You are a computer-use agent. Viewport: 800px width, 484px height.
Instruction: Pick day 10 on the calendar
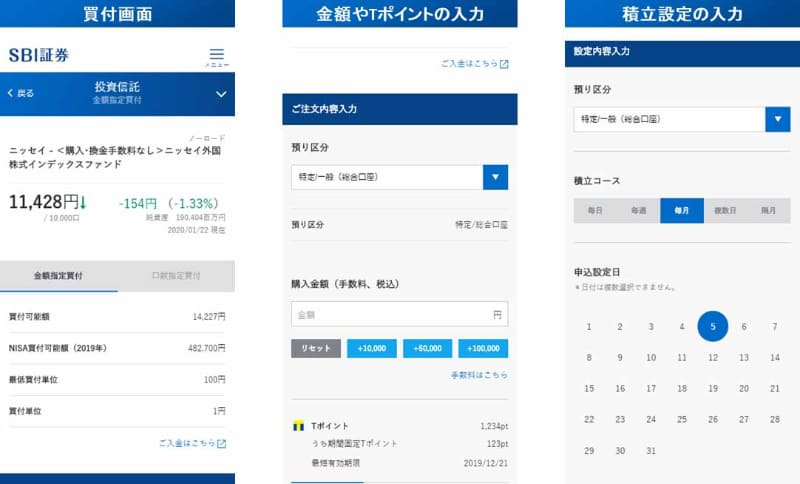(651, 358)
